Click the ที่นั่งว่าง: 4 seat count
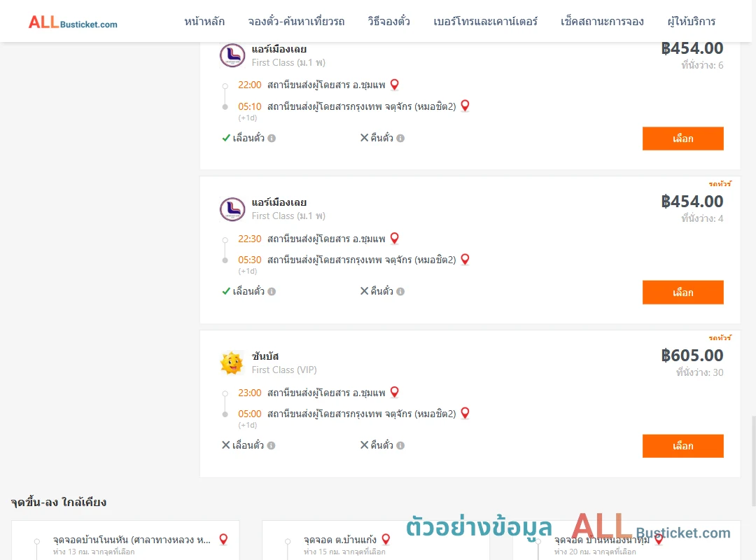The width and height of the screenshot is (756, 560). [702, 218]
